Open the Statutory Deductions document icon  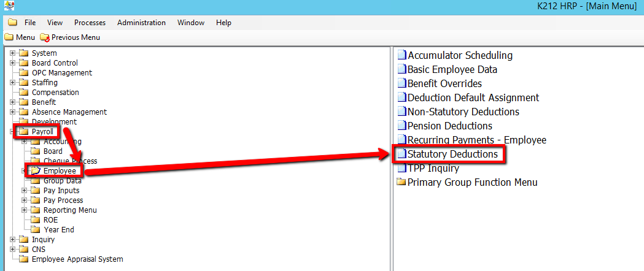click(x=402, y=154)
